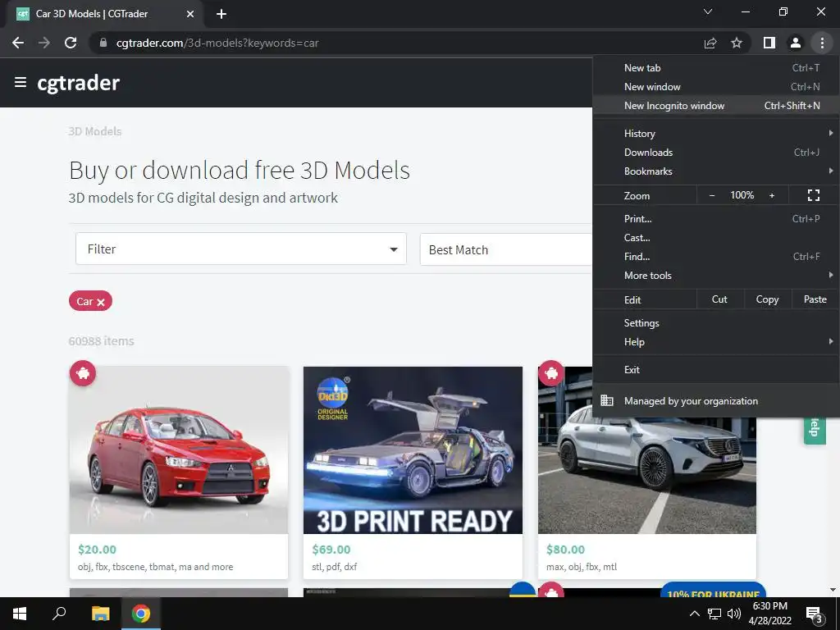Open the red Mitsubishi car thumbnail
840x630 pixels.
(179, 450)
